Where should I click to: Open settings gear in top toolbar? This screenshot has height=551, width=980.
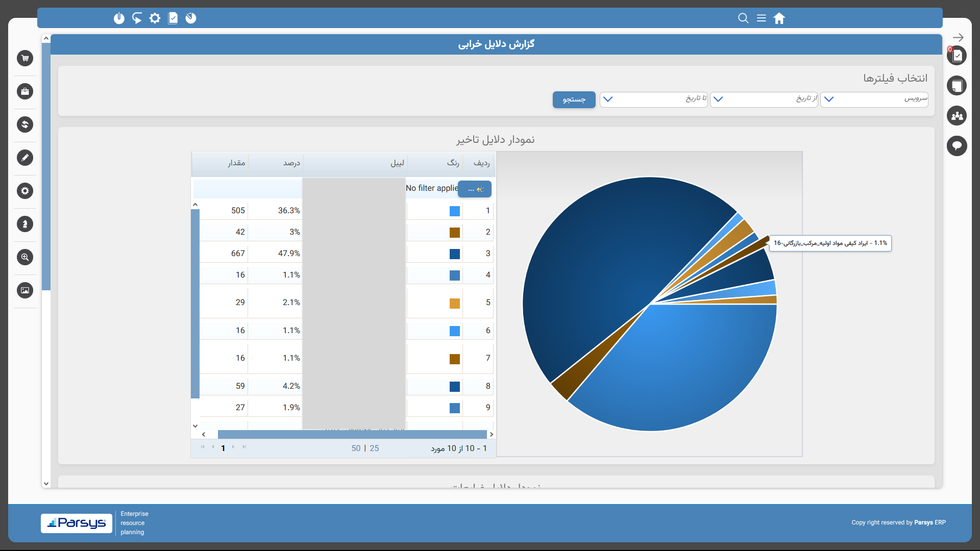pyautogui.click(x=155, y=18)
